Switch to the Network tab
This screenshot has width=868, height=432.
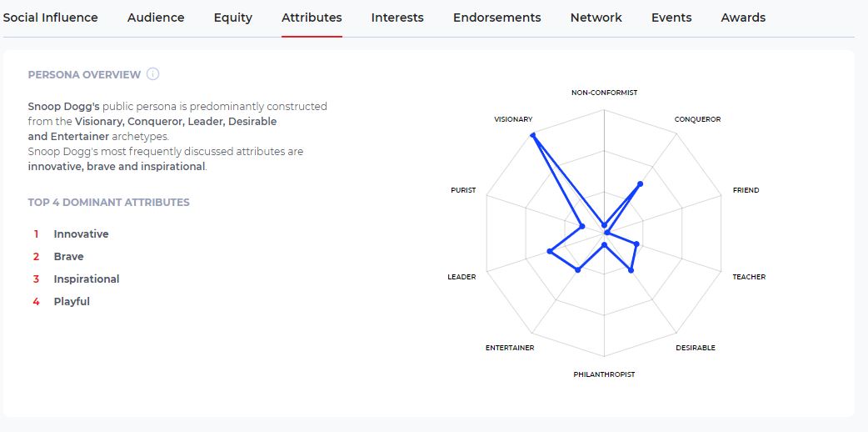(596, 18)
